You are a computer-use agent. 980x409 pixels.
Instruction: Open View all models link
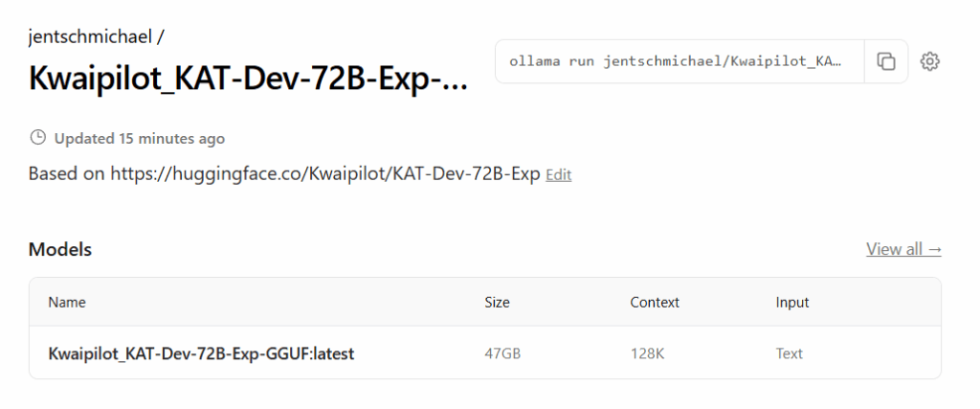click(903, 249)
